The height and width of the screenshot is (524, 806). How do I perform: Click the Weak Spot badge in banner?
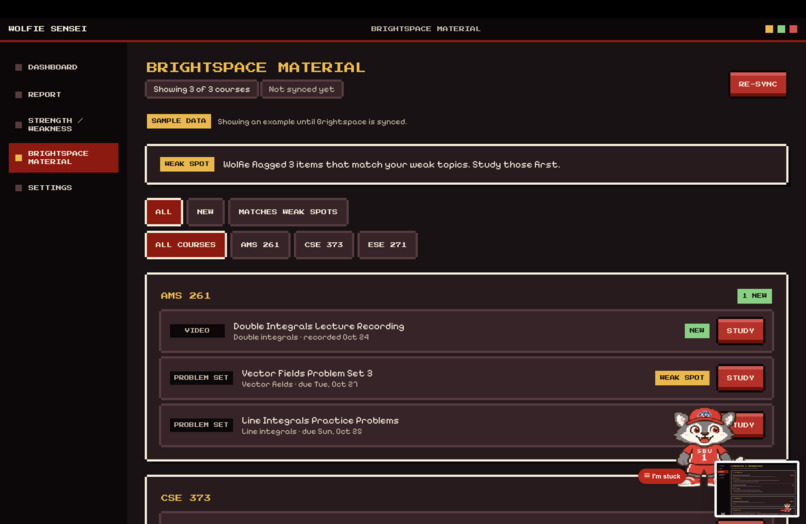pos(187,164)
